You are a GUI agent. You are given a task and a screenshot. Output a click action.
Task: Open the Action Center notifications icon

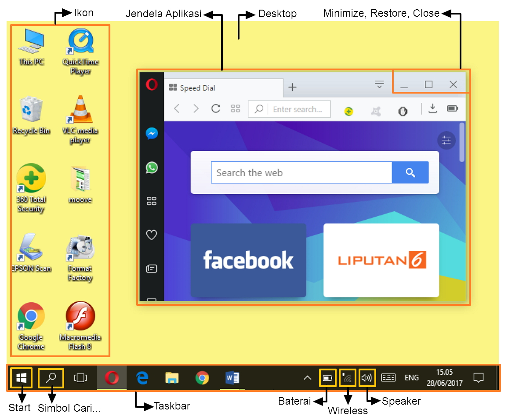tap(478, 377)
